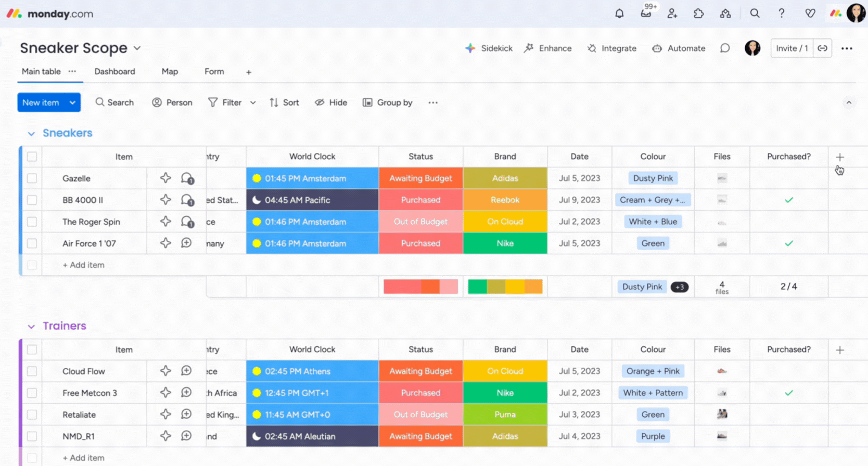Collapse the Sneakers group
This screenshot has height=466, width=868.
pyautogui.click(x=31, y=134)
